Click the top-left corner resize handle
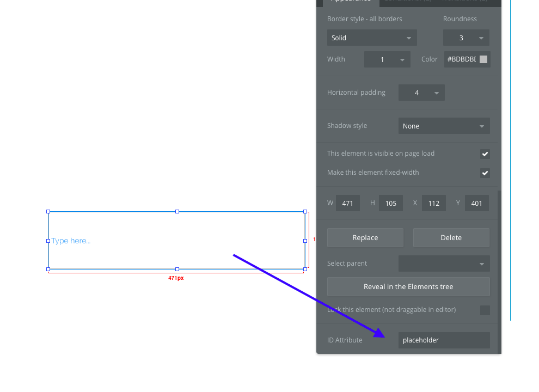Screen dimensions: 539x392 48,211
